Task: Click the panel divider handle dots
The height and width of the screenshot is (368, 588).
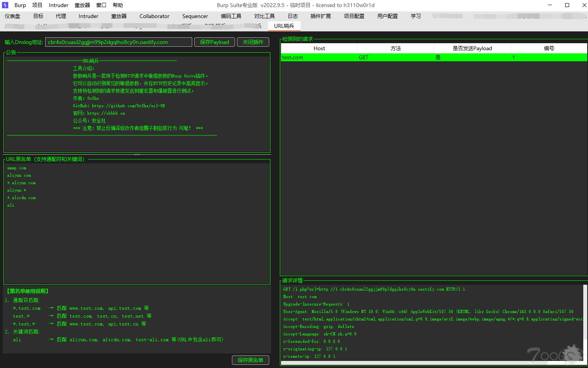Action: tap(137, 155)
